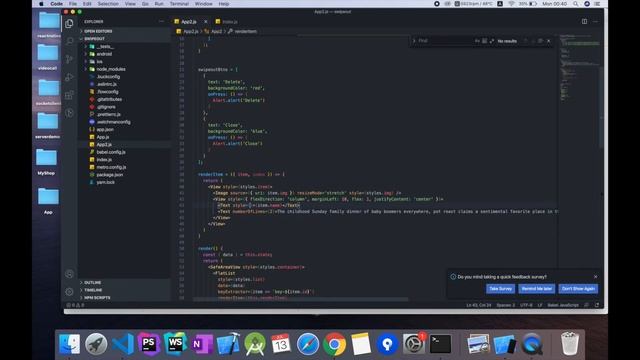The image size is (640, 360).
Task: Click the code minimap overview
Action: (x=579, y=67)
